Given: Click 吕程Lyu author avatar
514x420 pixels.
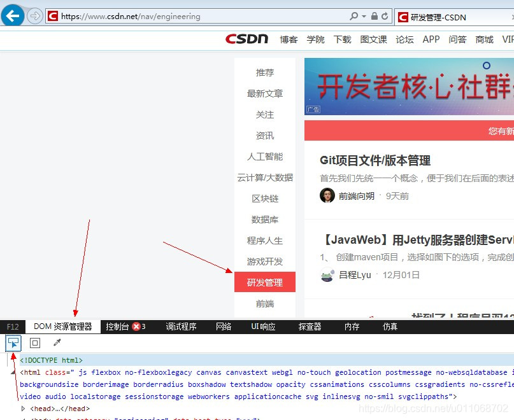Looking at the screenshot, I should [x=327, y=274].
